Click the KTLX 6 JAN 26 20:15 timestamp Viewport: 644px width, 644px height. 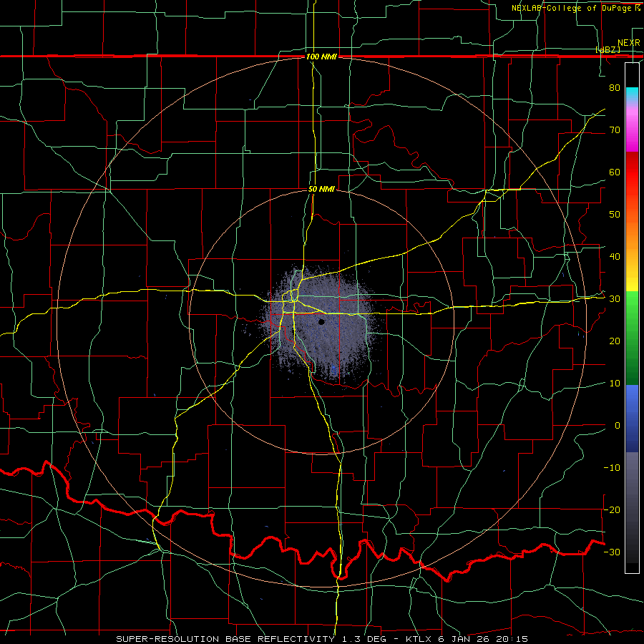point(467,639)
